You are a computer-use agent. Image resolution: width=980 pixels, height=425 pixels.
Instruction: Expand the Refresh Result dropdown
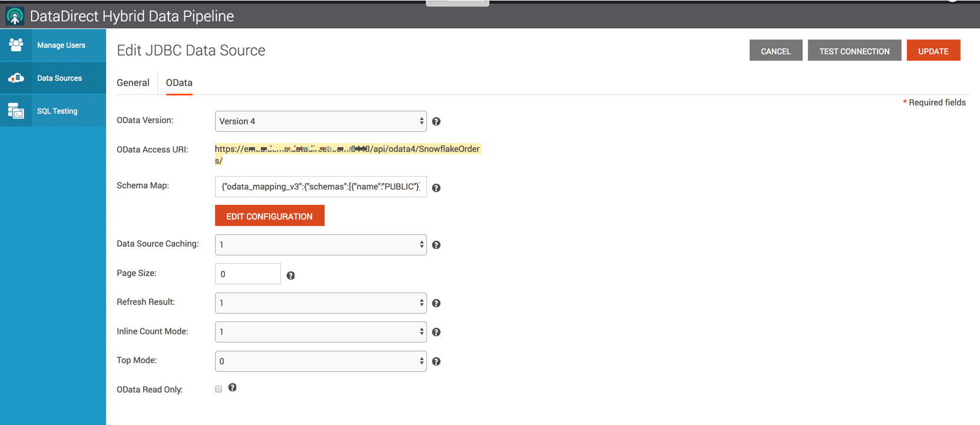pos(320,303)
